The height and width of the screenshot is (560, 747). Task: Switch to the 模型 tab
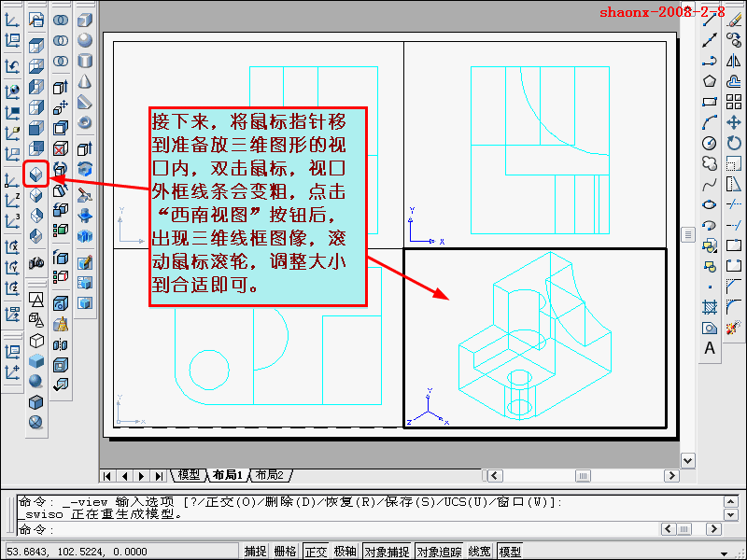tap(190, 475)
